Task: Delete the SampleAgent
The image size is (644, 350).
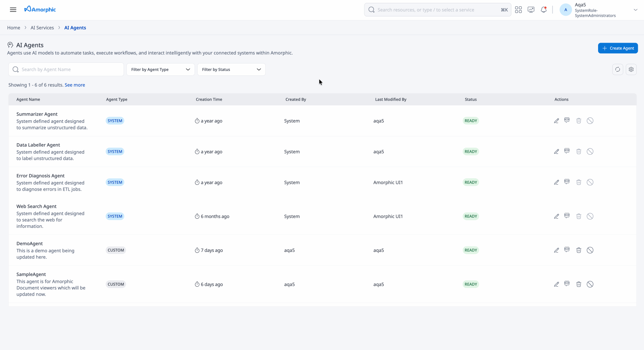Action: click(x=579, y=284)
